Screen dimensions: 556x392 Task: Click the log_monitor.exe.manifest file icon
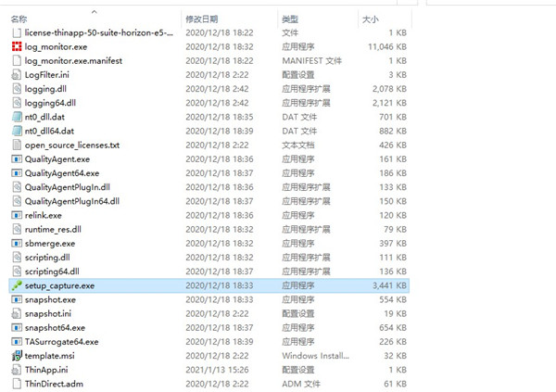pos(17,60)
